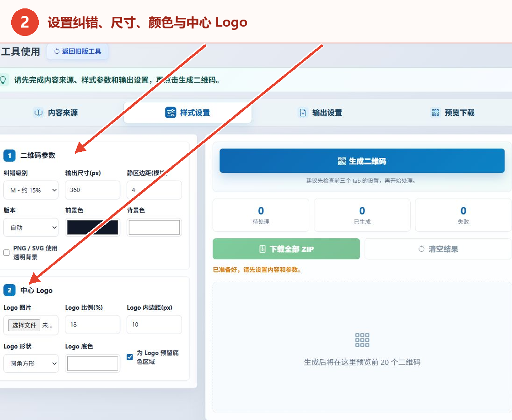Click the zip archive icon on 下载全部 ZIP

[263, 249]
